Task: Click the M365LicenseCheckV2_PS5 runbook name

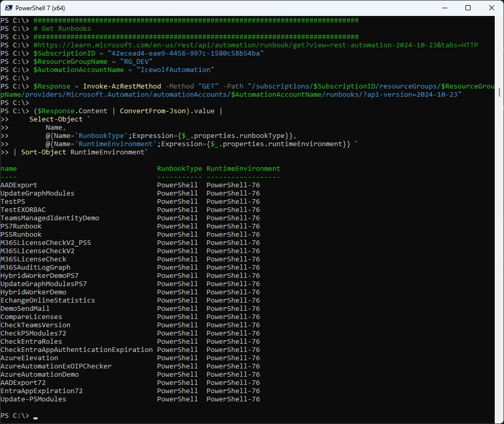Action: click(46, 242)
